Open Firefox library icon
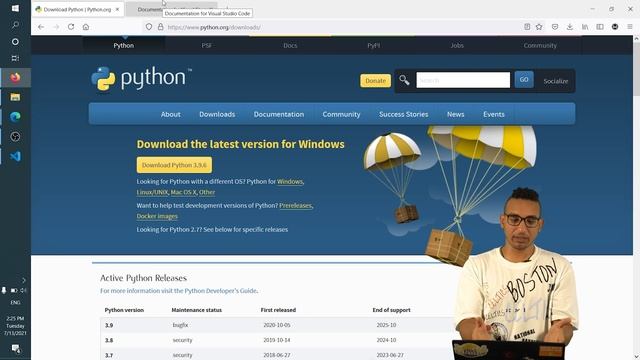Screen dimensions: 640x360 tap(585, 27)
